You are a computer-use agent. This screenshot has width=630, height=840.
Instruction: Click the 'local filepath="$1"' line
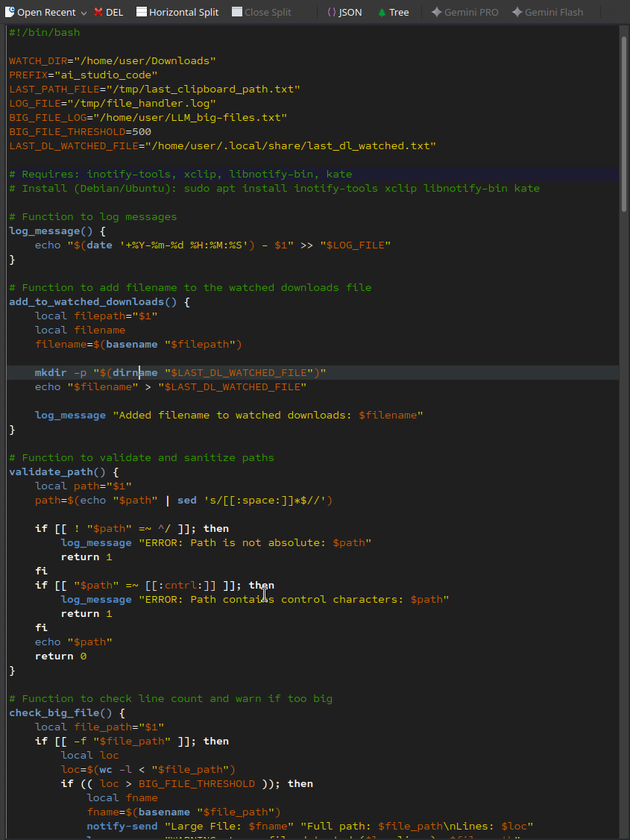pyautogui.click(x=96, y=316)
